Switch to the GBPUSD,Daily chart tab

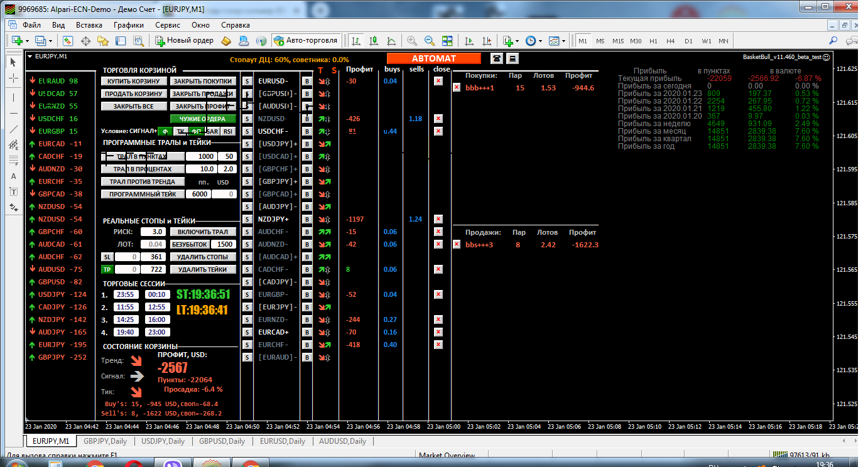point(222,441)
